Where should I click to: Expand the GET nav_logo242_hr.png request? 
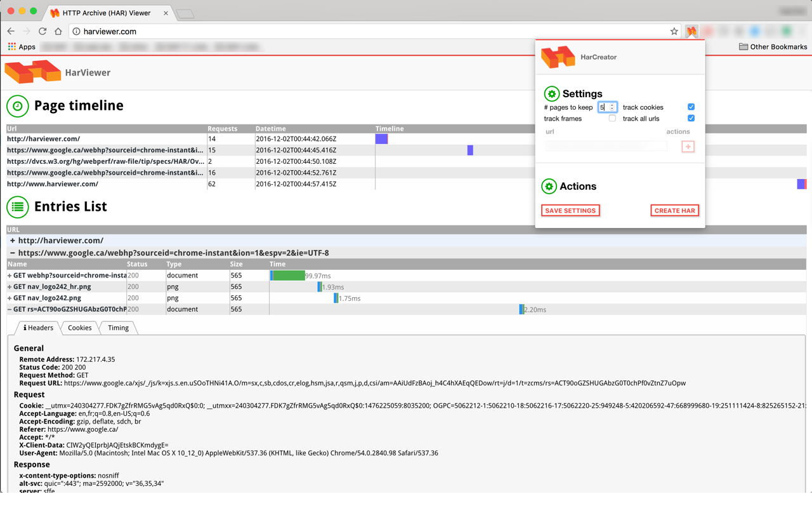(10, 287)
